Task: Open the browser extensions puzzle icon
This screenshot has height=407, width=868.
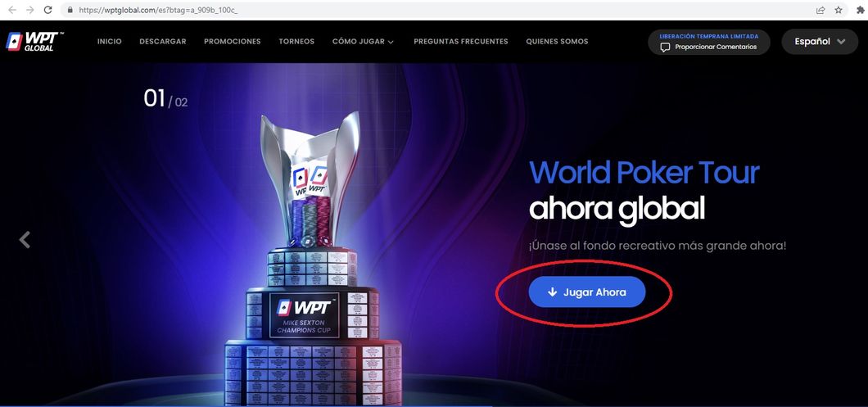Action: coord(861,10)
